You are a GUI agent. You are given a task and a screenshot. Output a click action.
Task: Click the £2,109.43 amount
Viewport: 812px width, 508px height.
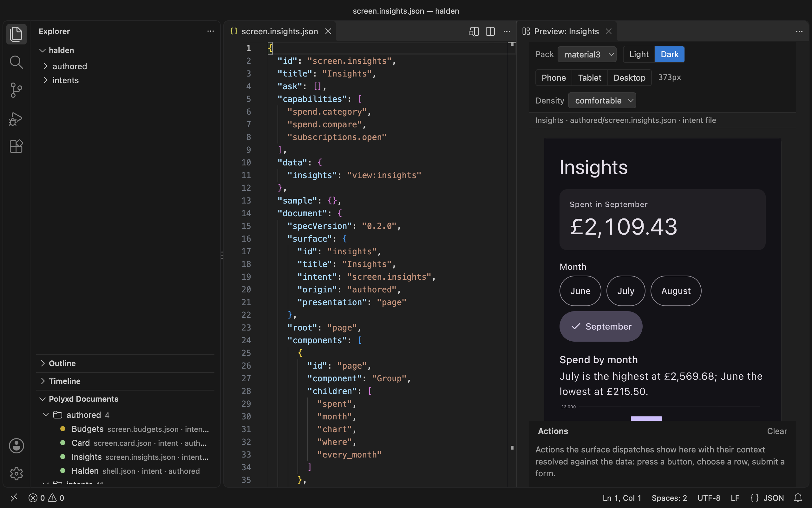pyautogui.click(x=623, y=226)
